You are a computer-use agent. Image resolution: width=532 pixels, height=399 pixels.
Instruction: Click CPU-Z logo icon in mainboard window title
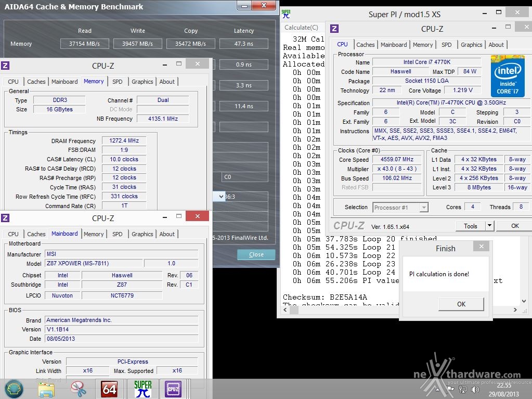click(5, 218)
